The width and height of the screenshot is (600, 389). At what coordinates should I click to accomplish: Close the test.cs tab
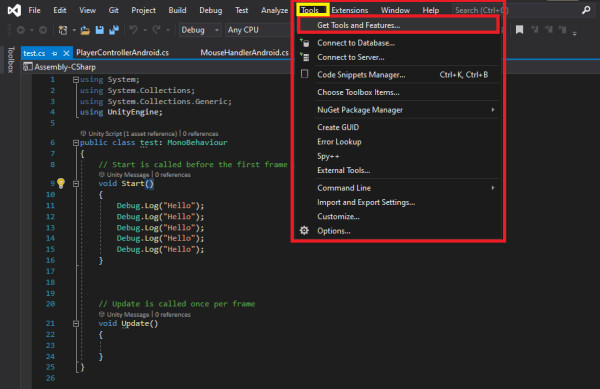point(66,53)
